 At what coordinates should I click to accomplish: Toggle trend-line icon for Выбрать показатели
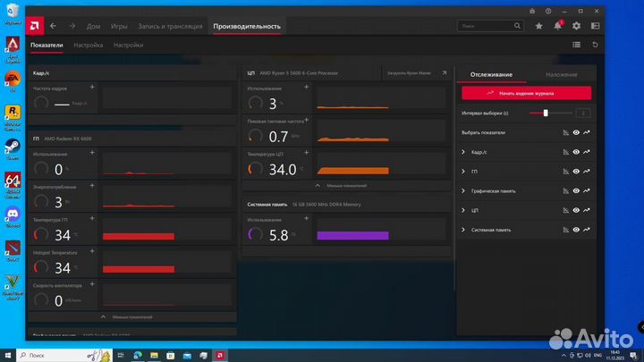click(587, 132)
